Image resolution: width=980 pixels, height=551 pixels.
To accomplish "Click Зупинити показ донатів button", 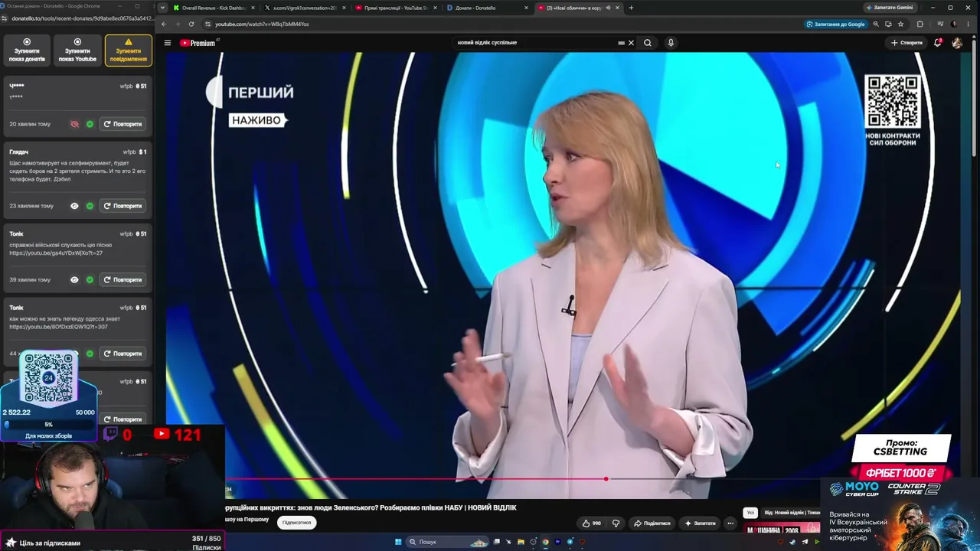I will [27, 50].
